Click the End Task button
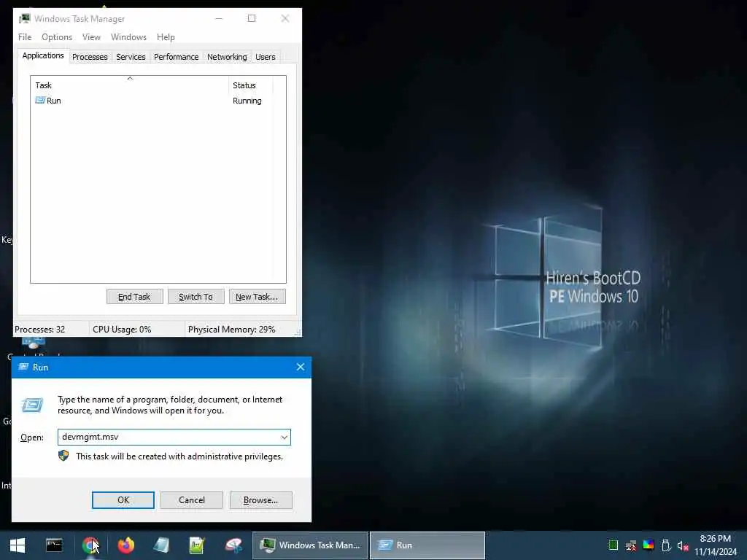747x560 pixels. 134,297
